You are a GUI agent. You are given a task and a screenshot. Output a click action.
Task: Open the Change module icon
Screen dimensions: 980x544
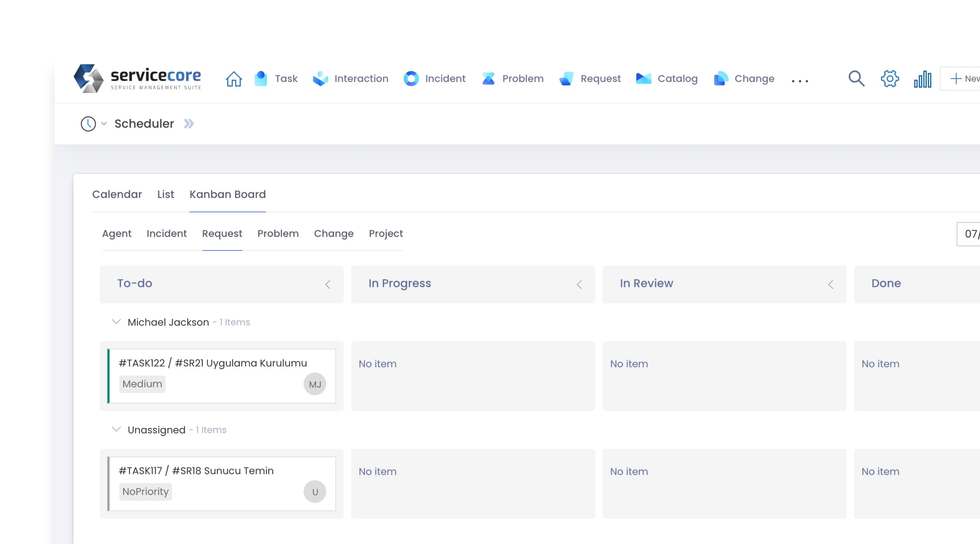721,79
